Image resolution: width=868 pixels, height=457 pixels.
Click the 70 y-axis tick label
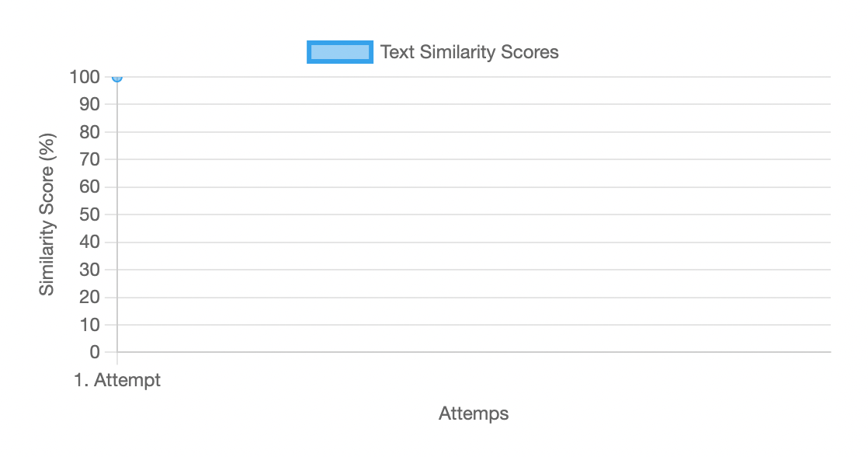click(91, 159)
